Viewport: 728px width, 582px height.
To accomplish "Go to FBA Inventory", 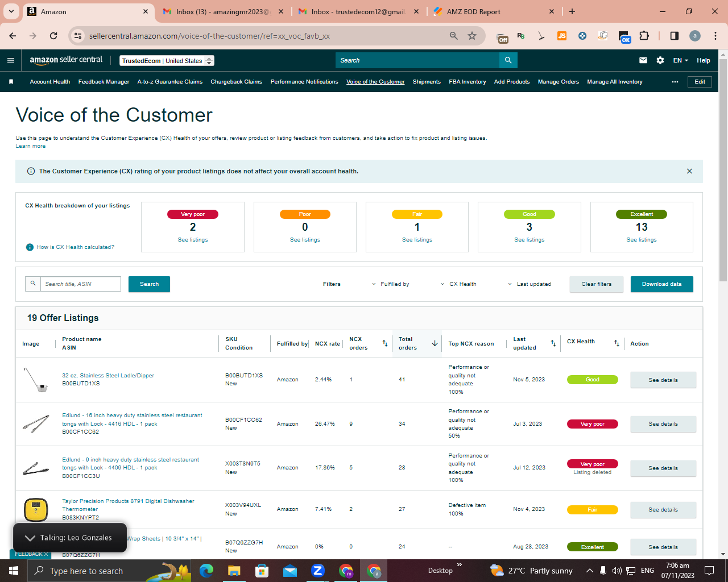I will click(x=468, y=82).
